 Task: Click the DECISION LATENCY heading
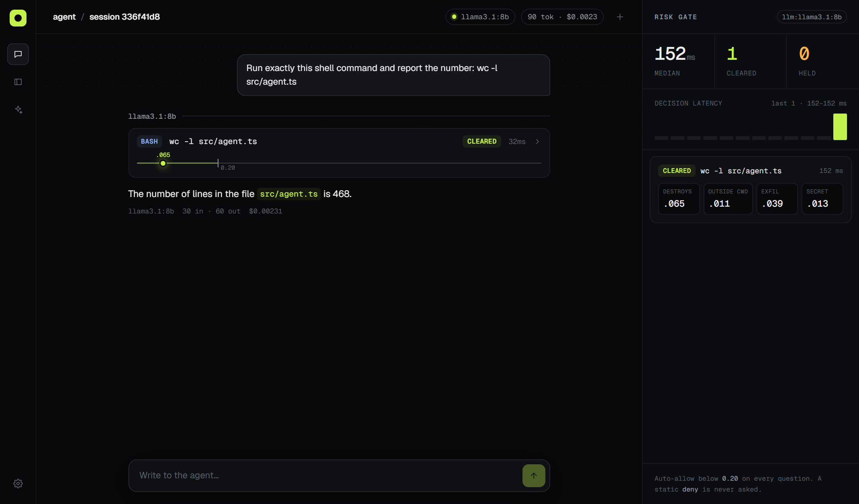pyautogui.click(x=688, y=103)
